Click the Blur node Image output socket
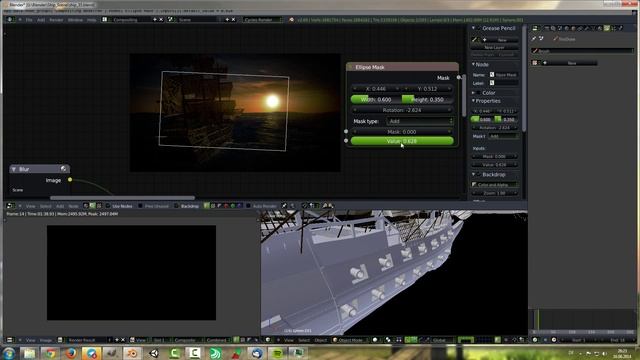This screenshot has height=360, width=640. click(70, 180)
